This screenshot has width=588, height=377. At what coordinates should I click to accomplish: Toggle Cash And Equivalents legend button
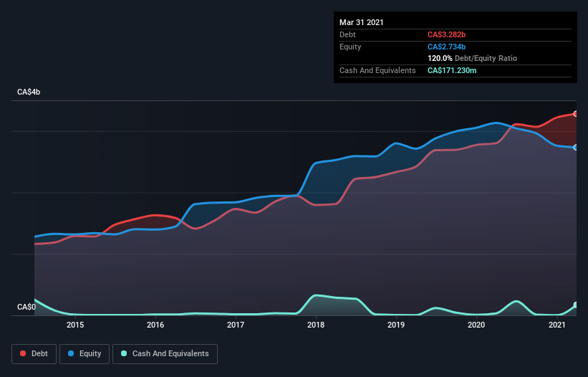(165, 354)
